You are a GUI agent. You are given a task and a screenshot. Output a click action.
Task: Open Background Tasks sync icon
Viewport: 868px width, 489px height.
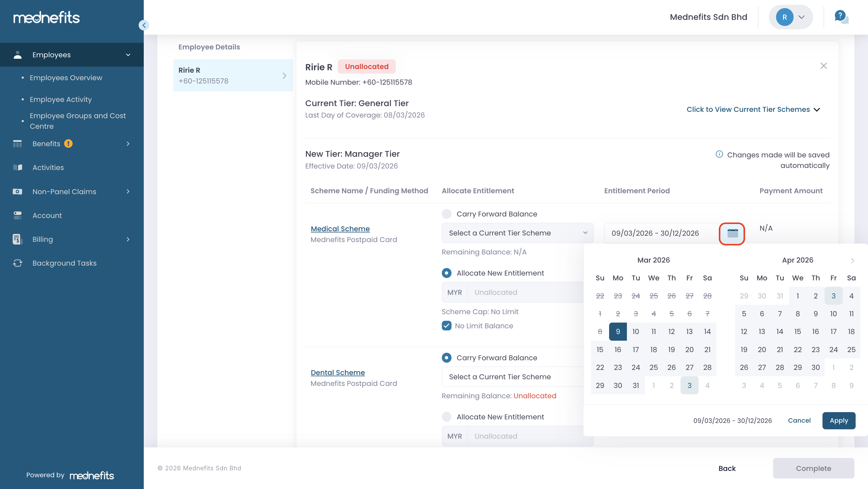(x=17, y=263)
